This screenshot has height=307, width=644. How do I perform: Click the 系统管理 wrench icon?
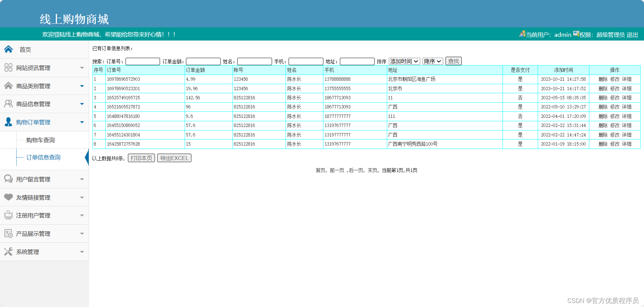(x=8, y=252)
